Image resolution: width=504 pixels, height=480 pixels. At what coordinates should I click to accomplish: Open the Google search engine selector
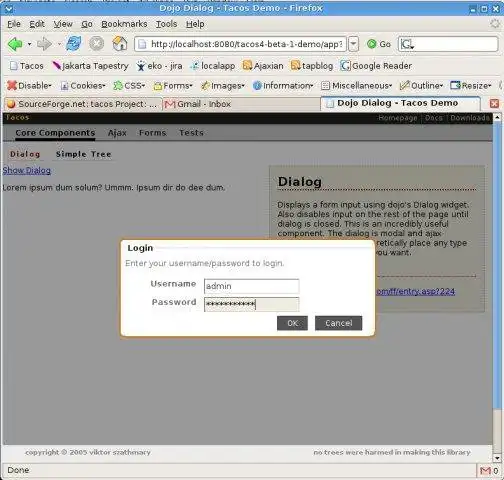click(x=407, y=44)
